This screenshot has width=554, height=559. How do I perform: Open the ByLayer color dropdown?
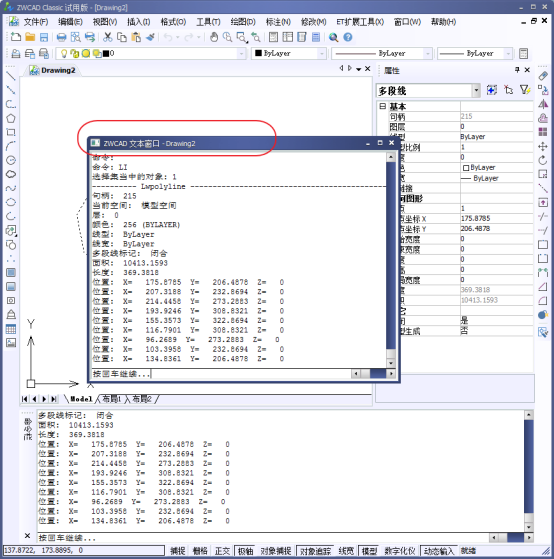(289, 53)
